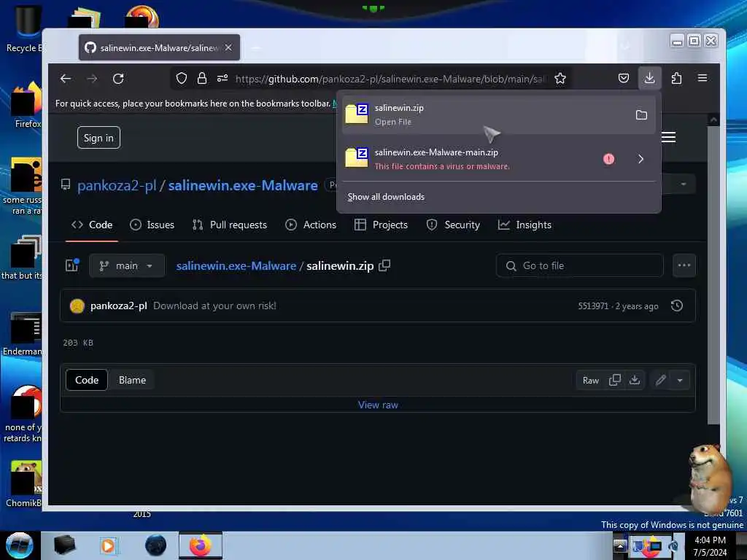Click Show all downloads

tap(386, 197)
